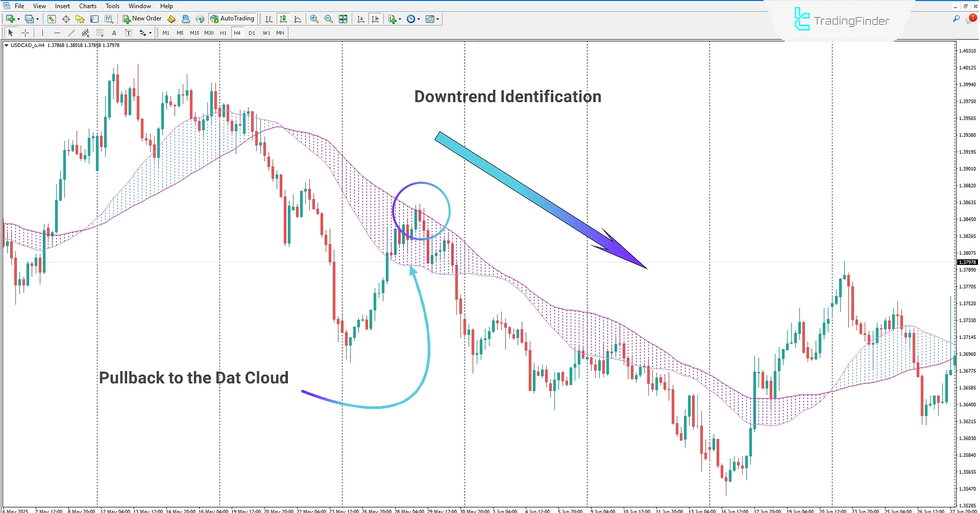Select the Fibonacci retracement tool
Image resolution: width=980 pixels, height=513 pixels.
pyautogui.click(x=100, y=33)
